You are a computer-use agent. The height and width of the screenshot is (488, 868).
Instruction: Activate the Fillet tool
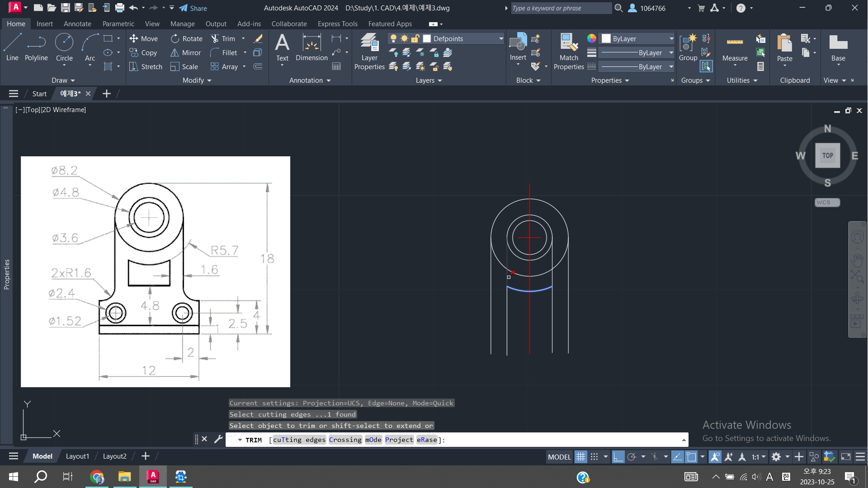[224, 53]
